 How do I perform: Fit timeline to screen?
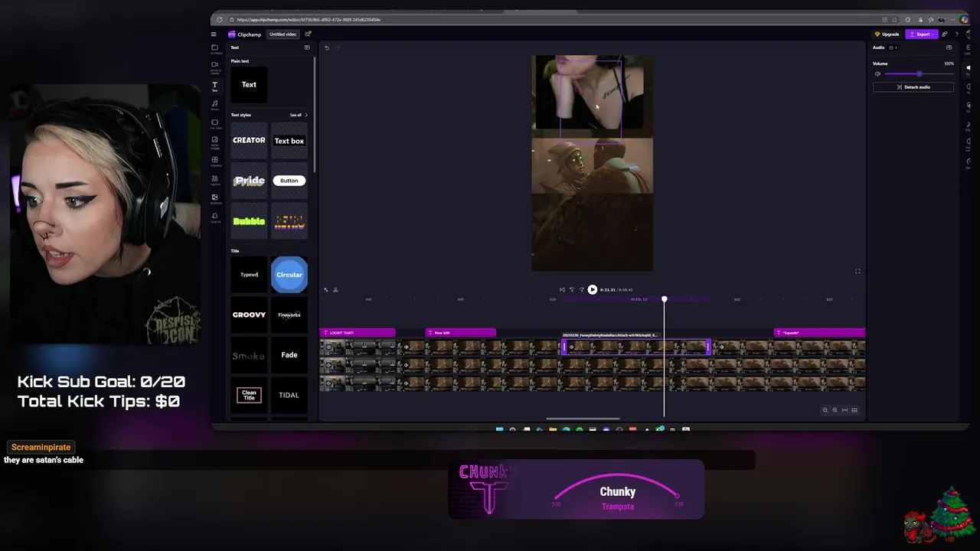[844, 410]
